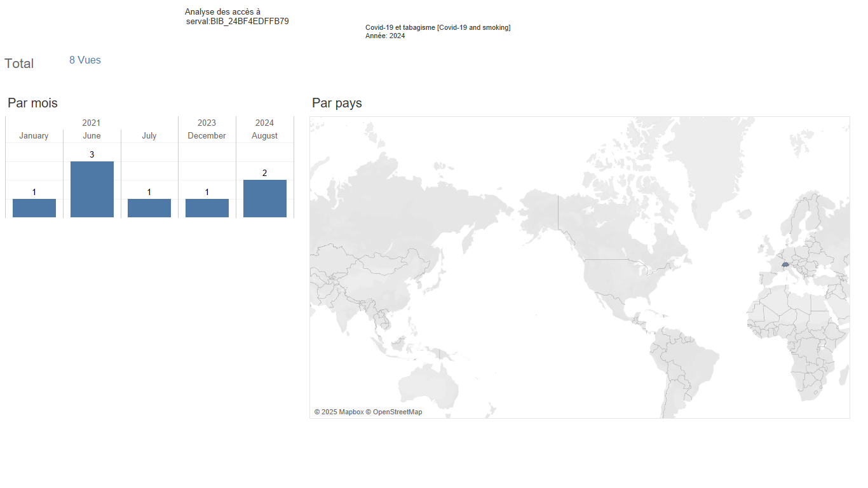
Task: Click highlighted Switzerland on the map
Action: (x=785, y=264)
